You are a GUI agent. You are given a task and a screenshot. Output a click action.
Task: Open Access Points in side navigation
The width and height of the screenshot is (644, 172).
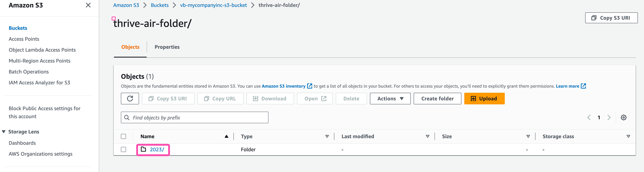pos(24,39)
